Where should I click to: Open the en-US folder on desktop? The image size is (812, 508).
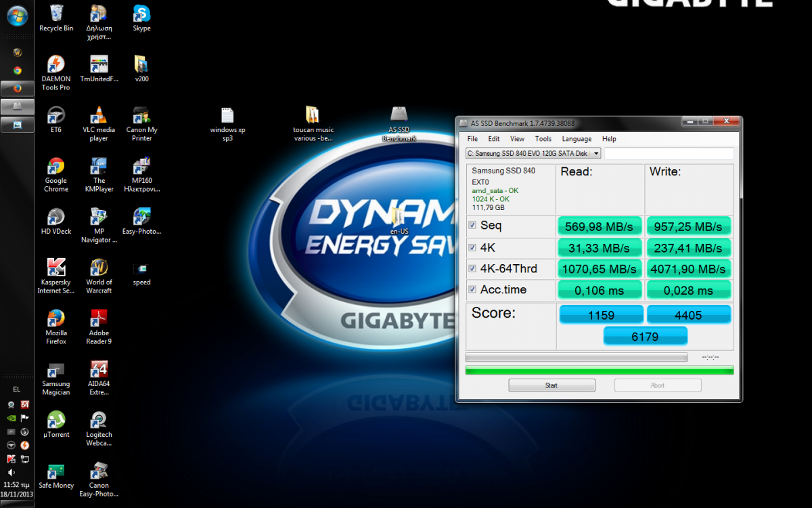tap(399, 221)
